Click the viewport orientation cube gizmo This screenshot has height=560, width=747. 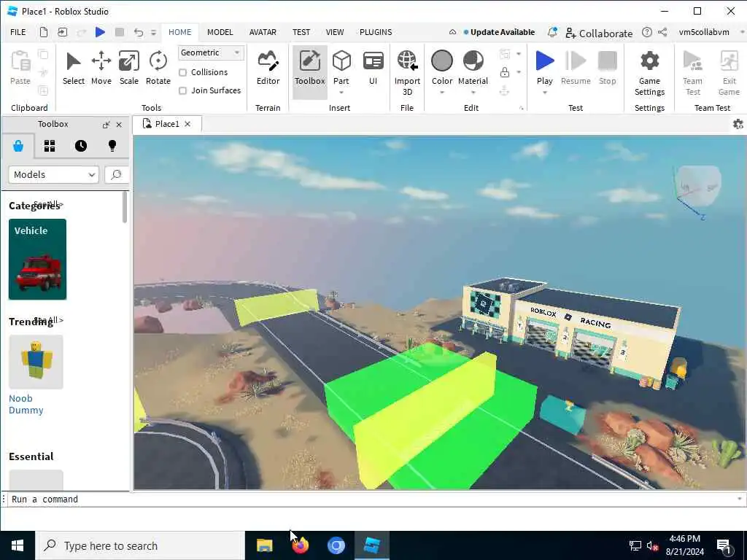pos(698,186)
